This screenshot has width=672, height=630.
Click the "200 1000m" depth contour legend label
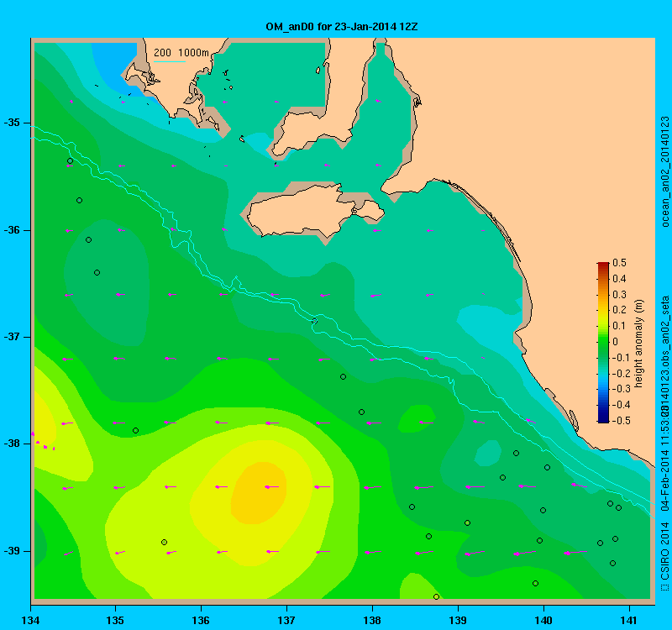(181, 53)
